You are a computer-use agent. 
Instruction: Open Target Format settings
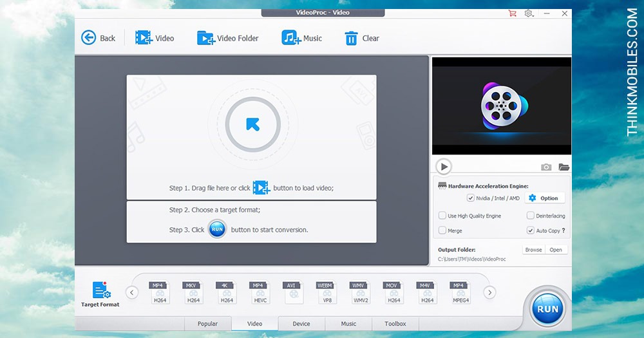[100, 294]
